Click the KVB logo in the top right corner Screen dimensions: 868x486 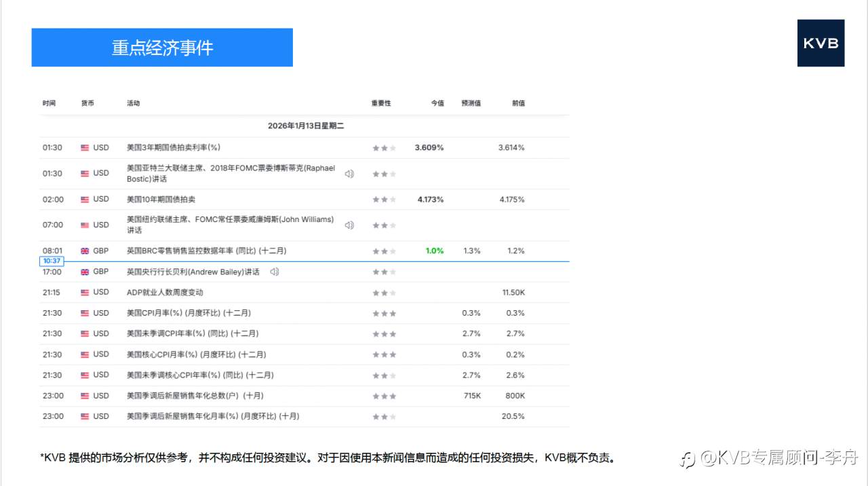pyautogui.click(x=821, y=43)
